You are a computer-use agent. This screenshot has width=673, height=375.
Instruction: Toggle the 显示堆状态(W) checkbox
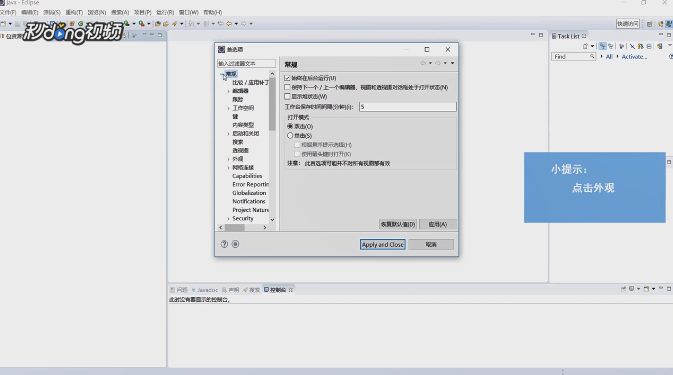pyautogui.click(x=287, y=97)
